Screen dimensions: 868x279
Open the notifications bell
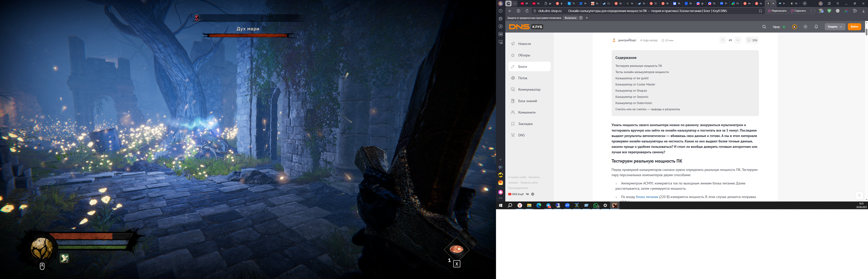[x=816, y=27]
